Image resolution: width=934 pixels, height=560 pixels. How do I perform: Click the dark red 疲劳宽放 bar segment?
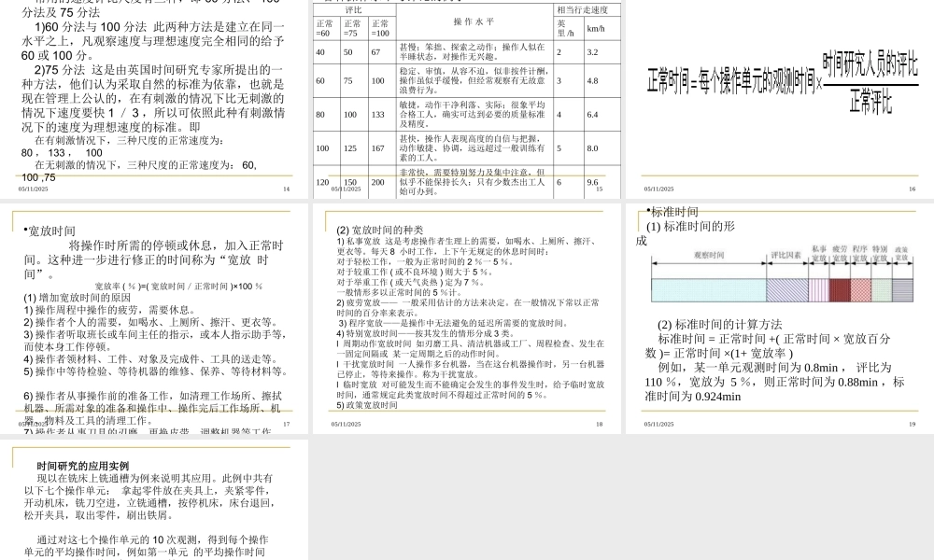[x=840, y=290]
